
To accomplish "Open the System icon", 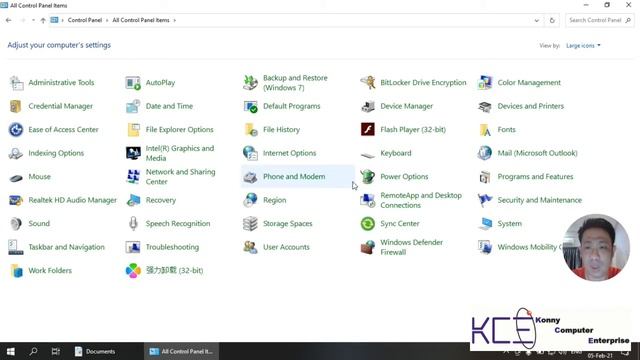I will [485, 224].
